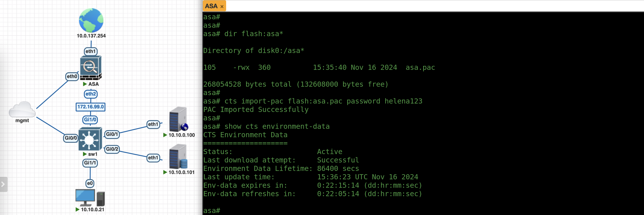Close the ASA console tab
This screenshot has width=644, height=215.
coord(222,6)
